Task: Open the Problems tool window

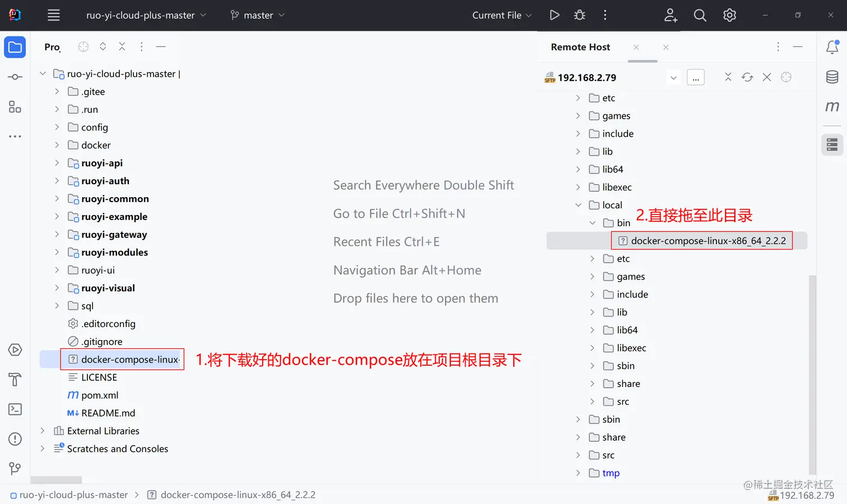Action: coord(15,439)
